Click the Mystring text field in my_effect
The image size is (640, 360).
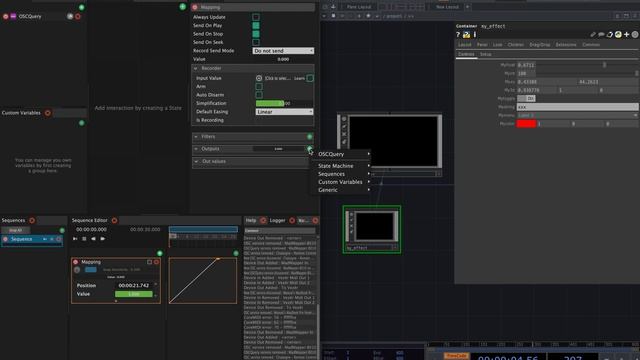577,107
